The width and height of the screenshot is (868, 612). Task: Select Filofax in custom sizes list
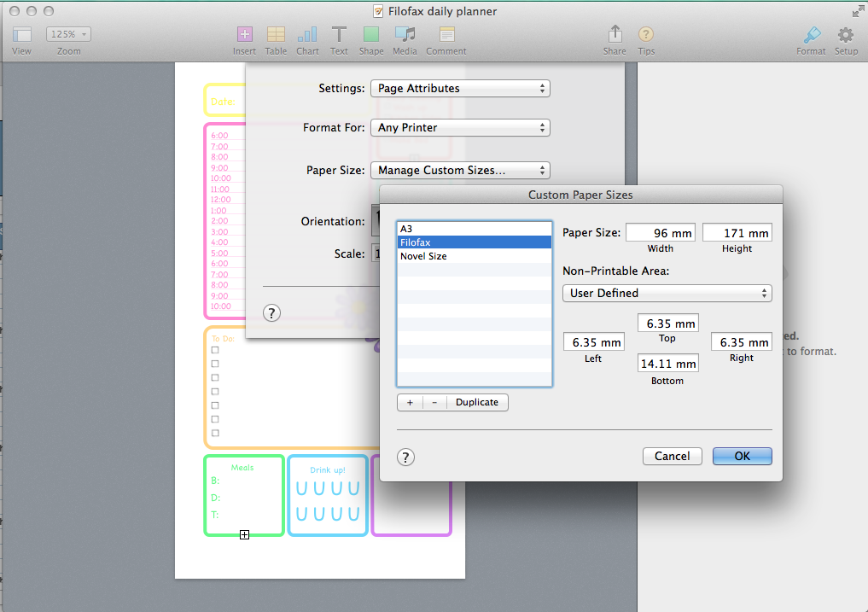pos(475,242)
